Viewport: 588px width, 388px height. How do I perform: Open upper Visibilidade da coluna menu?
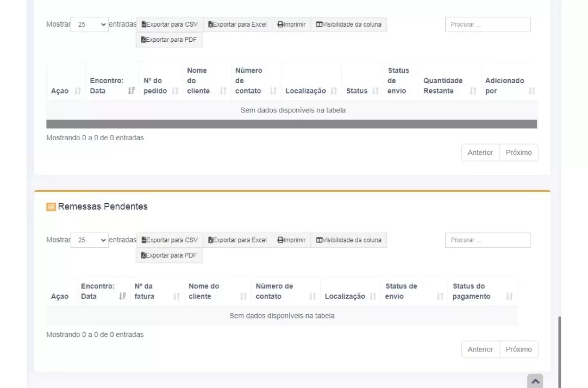pos(349,24)
